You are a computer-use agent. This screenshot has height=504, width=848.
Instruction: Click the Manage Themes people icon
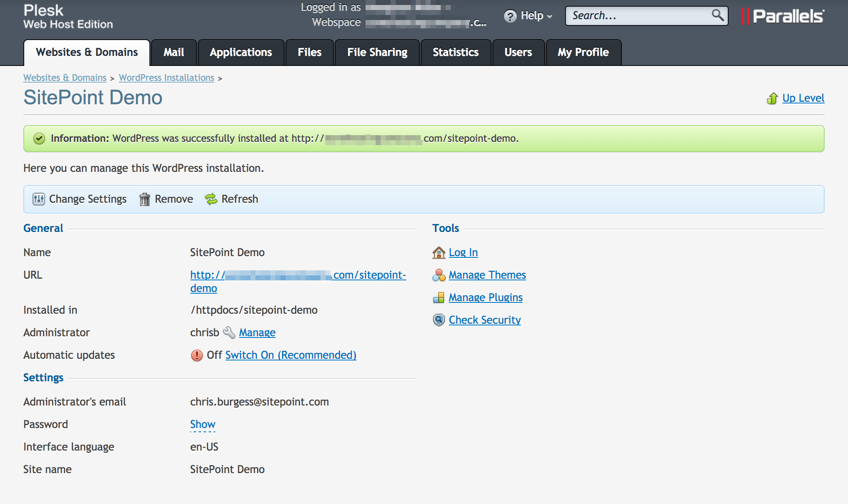[x=439, y=275]
